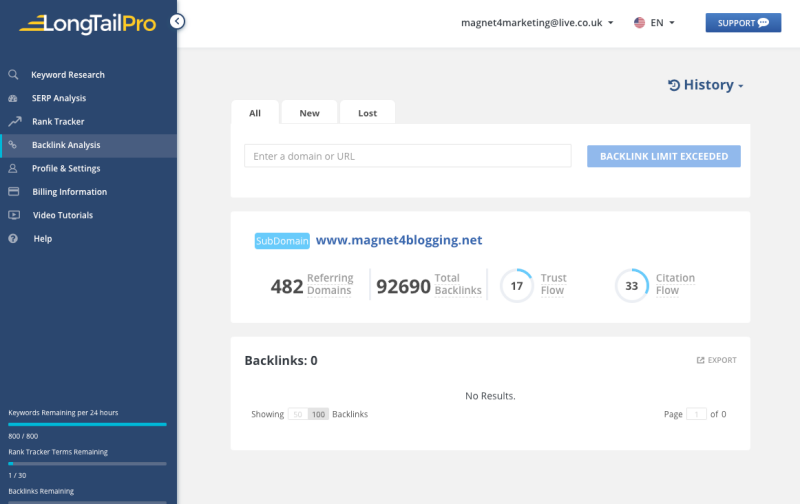
Task: Click the US flag language icon
Action: (x=639, y=22)
